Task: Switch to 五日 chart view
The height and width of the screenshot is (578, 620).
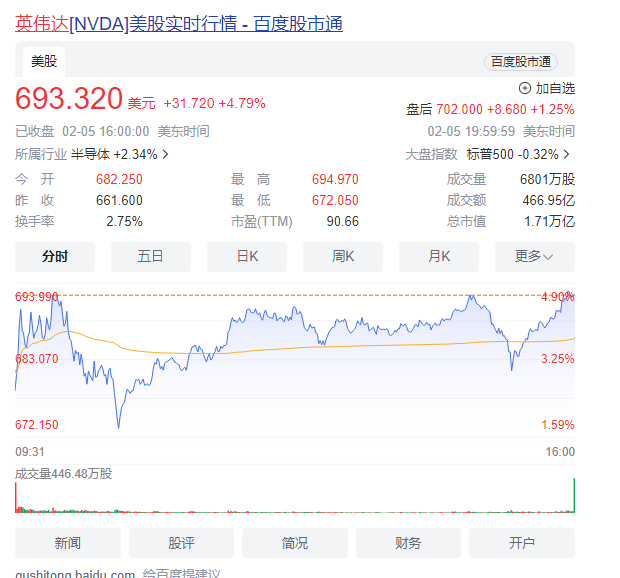Action: click(x=151, y=257)
